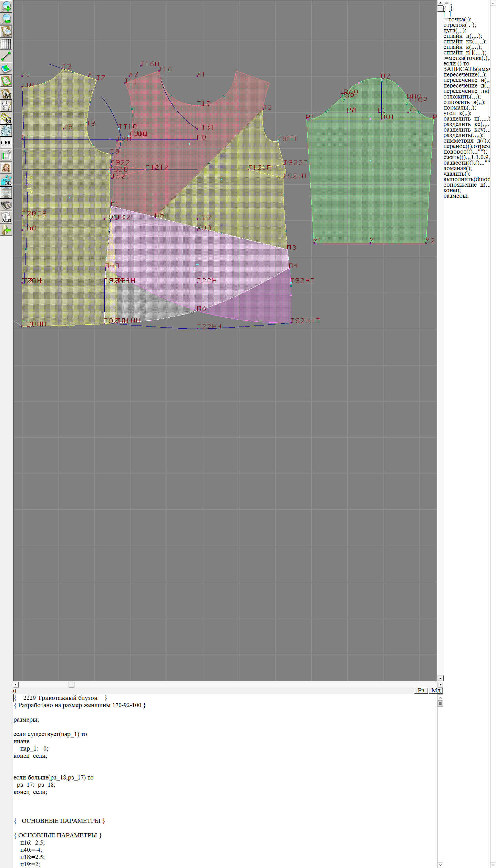496x868 pixels.
Task: Toggle the green-outlined pattern pieces icon
Action: tap(6, 81)
